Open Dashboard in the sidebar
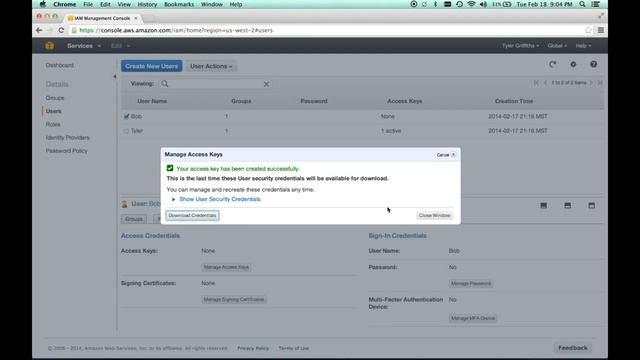Image resolution: width=640 pixels, height=360 pixels. pos(60,65)
